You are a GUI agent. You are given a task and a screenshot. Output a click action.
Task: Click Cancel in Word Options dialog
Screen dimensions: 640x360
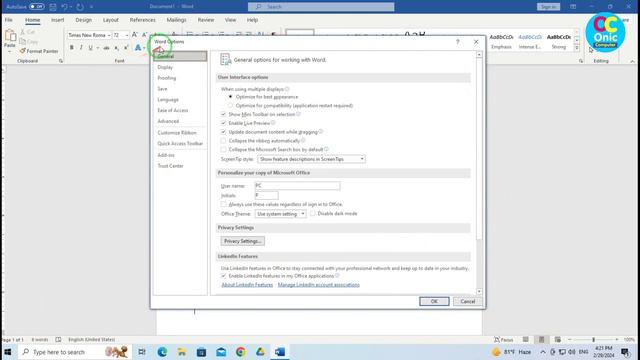tap(467, 301)
